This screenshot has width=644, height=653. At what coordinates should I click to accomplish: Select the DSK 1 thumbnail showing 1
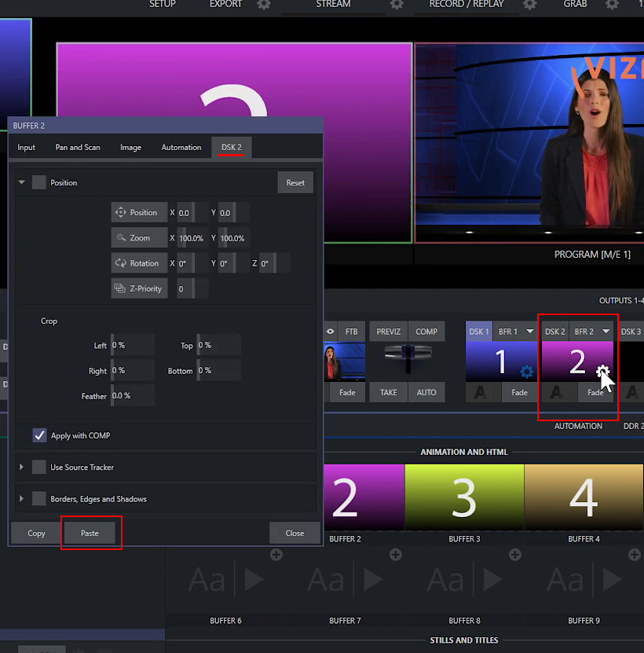(x=501, y=361)
